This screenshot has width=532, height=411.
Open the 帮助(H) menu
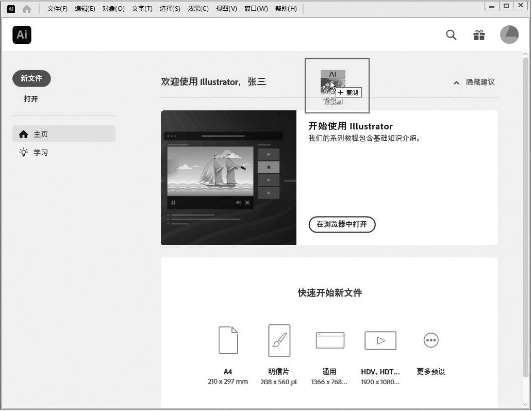click(x=286, y=9)
